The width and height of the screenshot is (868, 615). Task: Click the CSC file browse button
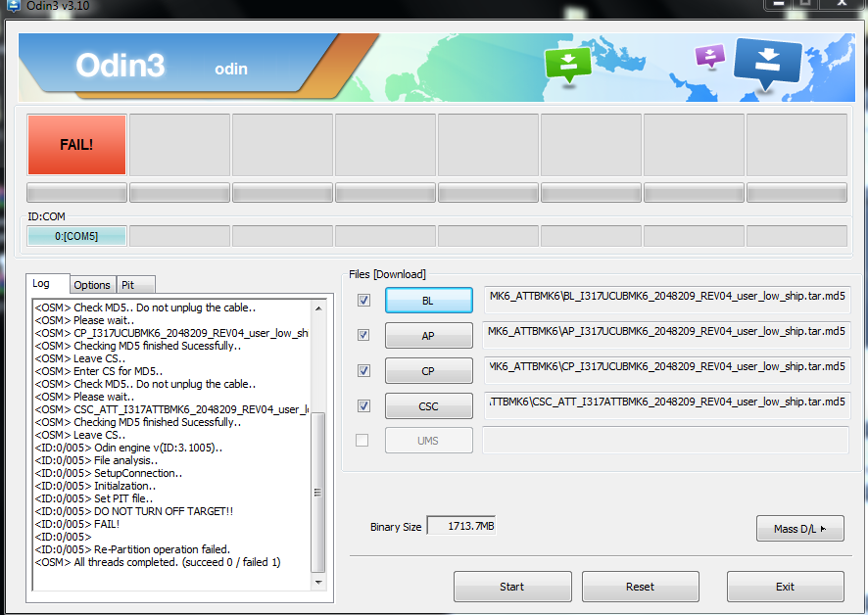428,406
